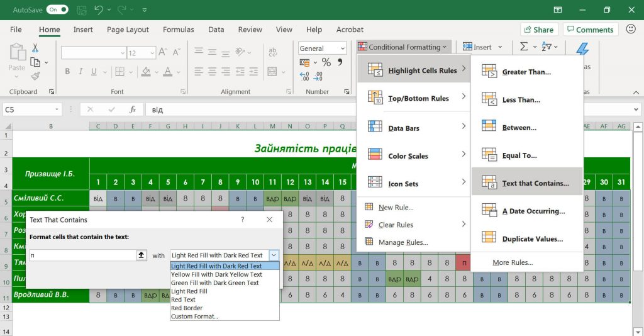Click the Share button

(539, 30)
